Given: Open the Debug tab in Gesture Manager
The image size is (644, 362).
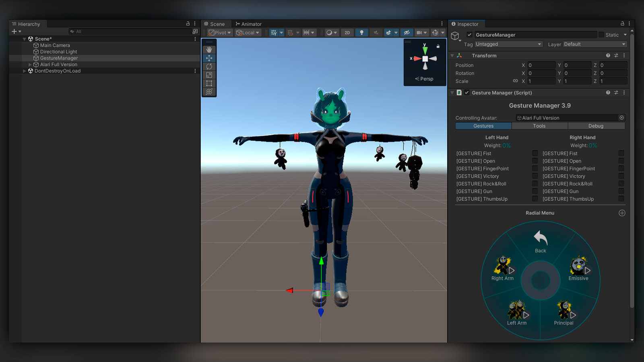Looking at the screenshot, I should click(596, 125).
